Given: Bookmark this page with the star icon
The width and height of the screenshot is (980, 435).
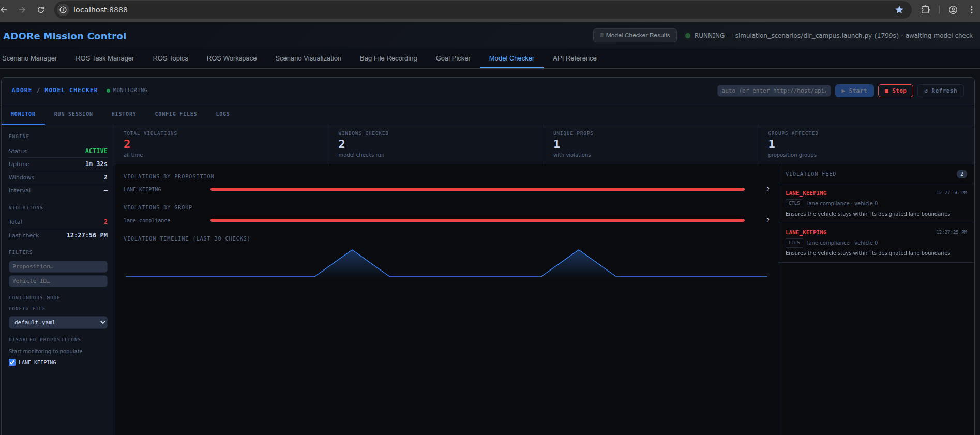Looking at the screenshot, I should coord(899,10).
